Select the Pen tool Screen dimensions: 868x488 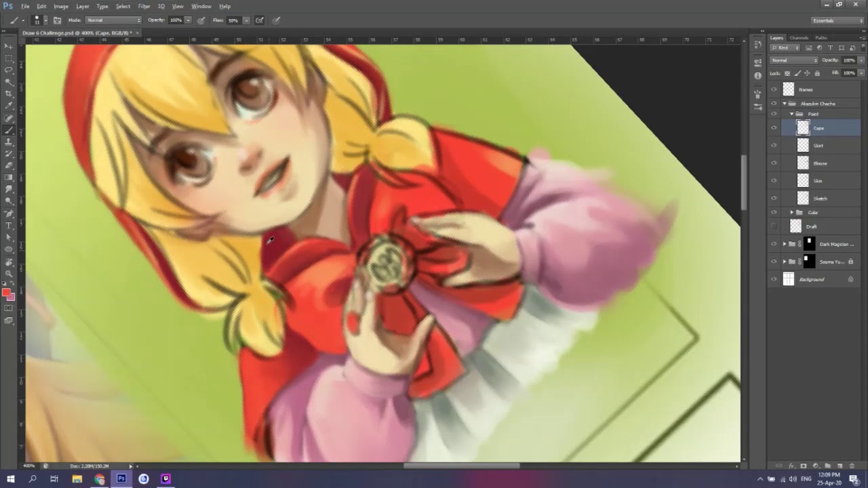click(x=9, y=213)
